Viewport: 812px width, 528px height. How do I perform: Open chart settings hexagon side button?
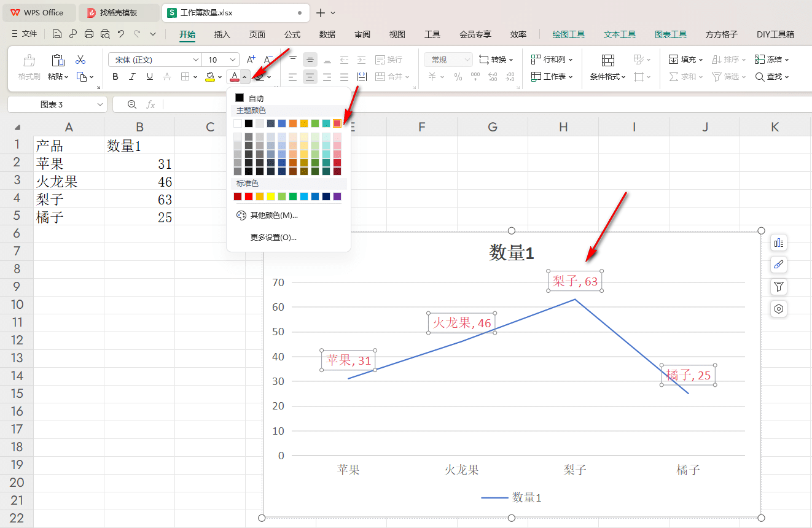coord(779,309)
